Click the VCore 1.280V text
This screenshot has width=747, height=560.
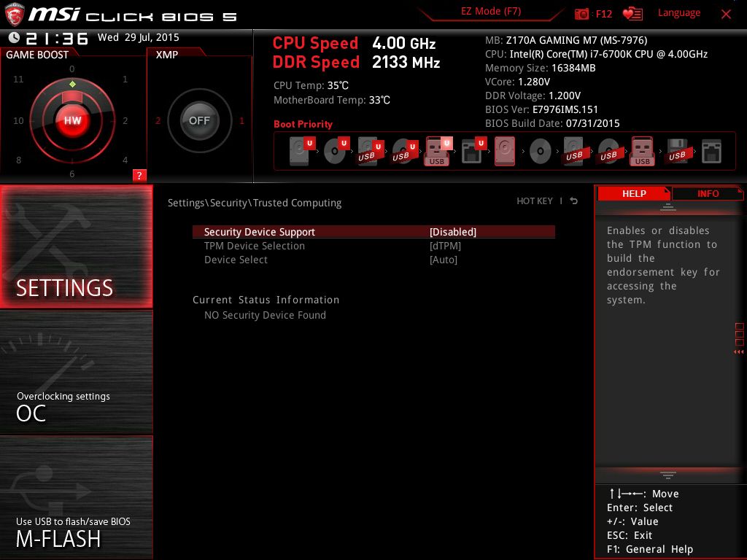(x=517, y=82)
